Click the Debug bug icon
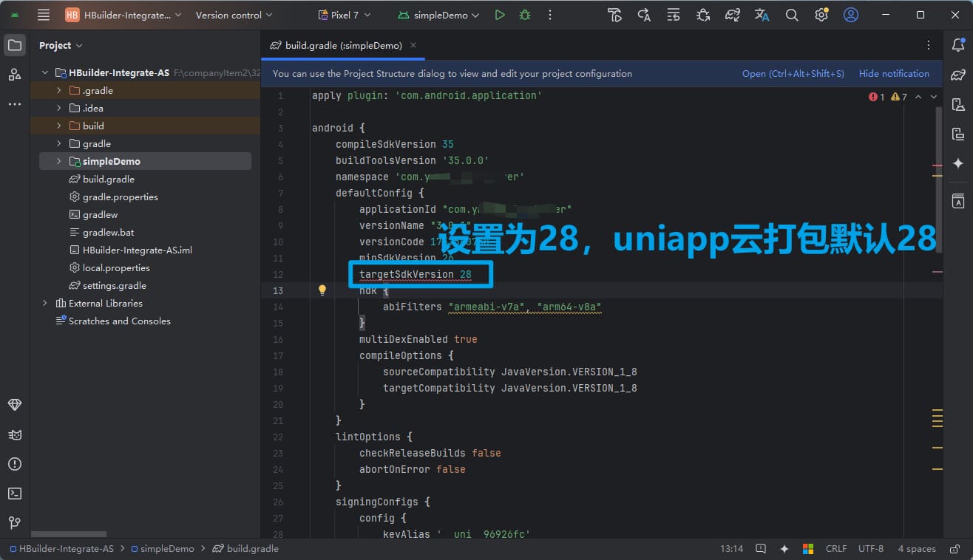This screenshot has width=973, height=560. tap(525, 15)
